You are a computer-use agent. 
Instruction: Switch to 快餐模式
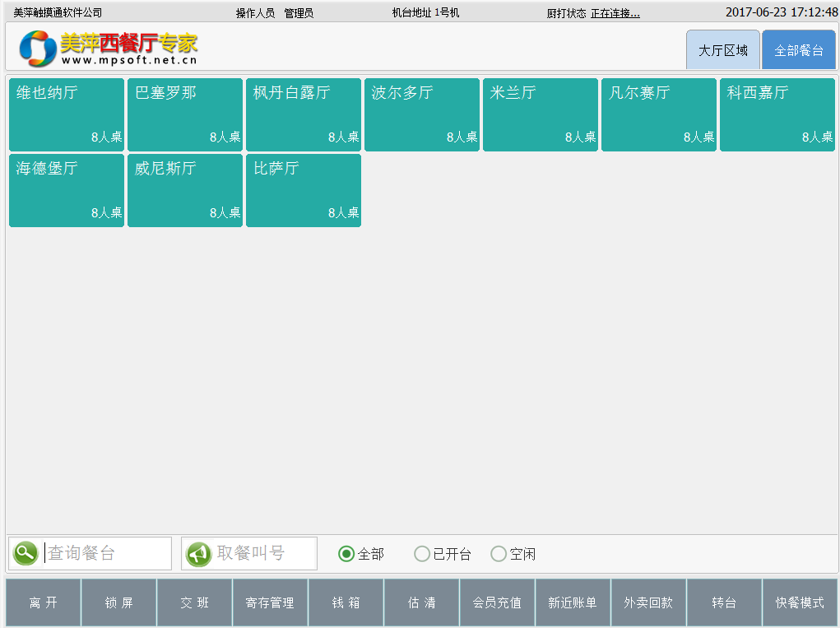tap(800, 602)
